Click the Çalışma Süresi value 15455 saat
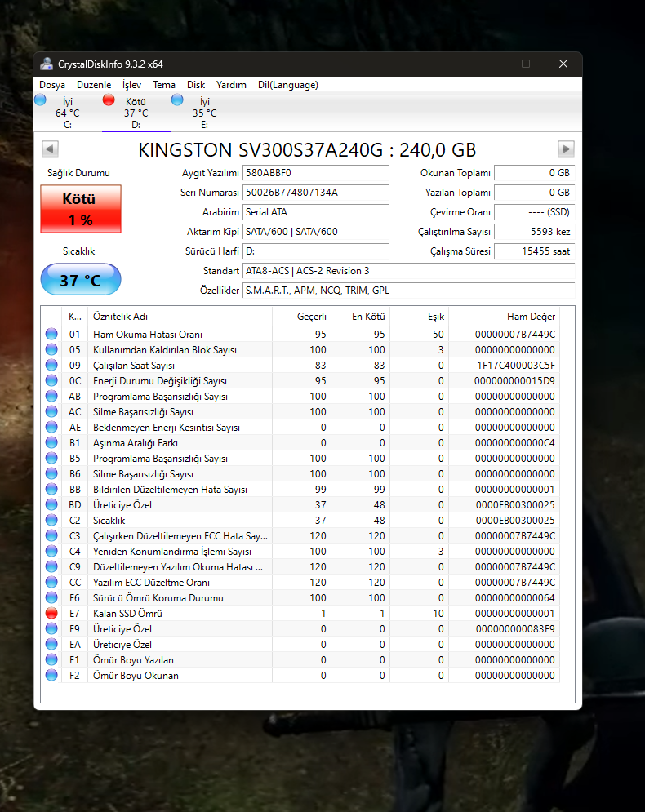Viewport: 645px width, 812px height. point(534,251)
